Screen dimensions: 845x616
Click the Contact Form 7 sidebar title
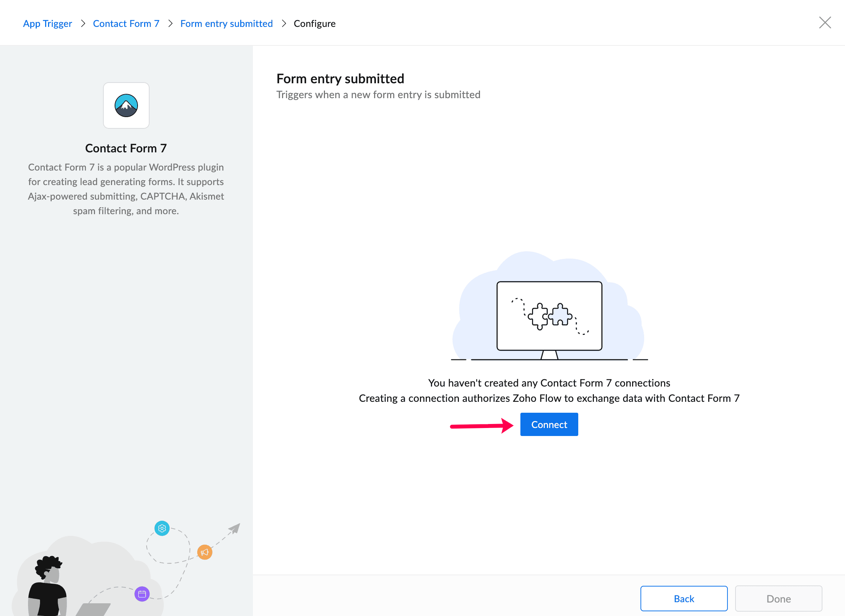click(x=126, y=148)
